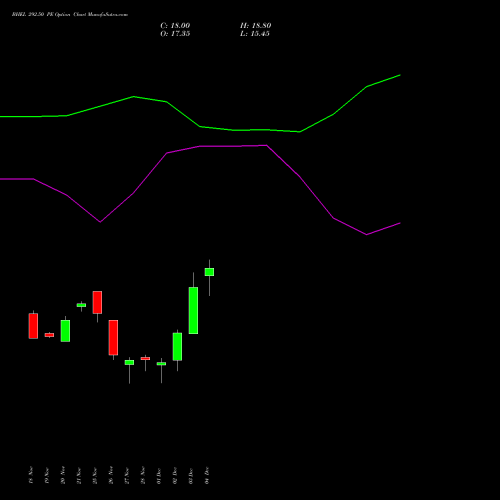This screenshot has height=500, width=500.
Task: Select the purple lower indicator line
Action: coord(200,146)
